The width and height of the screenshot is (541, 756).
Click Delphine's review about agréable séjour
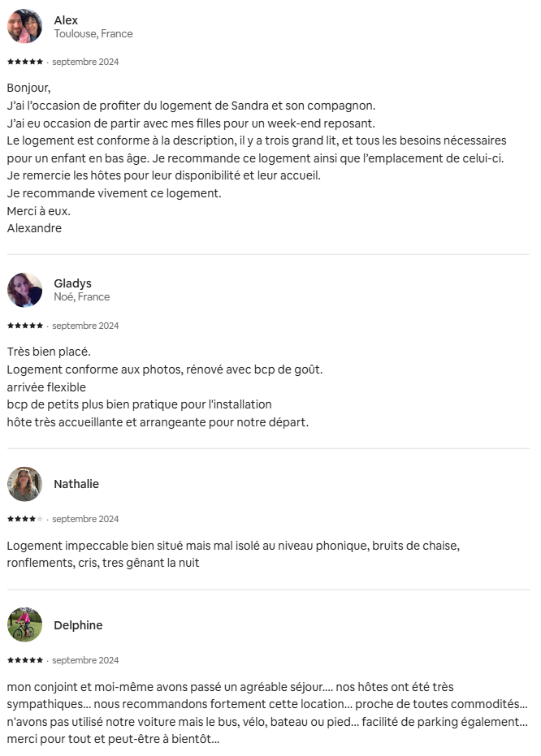267,713
